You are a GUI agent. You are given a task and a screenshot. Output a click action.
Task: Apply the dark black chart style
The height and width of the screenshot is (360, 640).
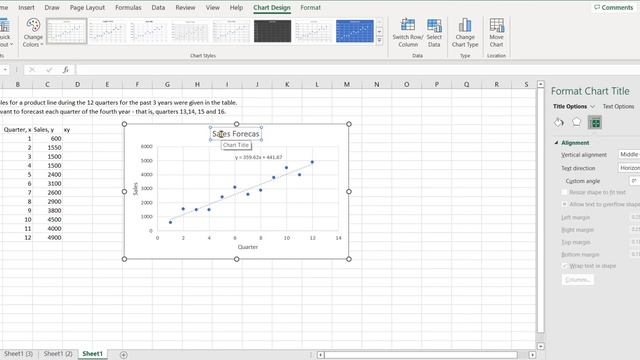(x=272, y=31)
